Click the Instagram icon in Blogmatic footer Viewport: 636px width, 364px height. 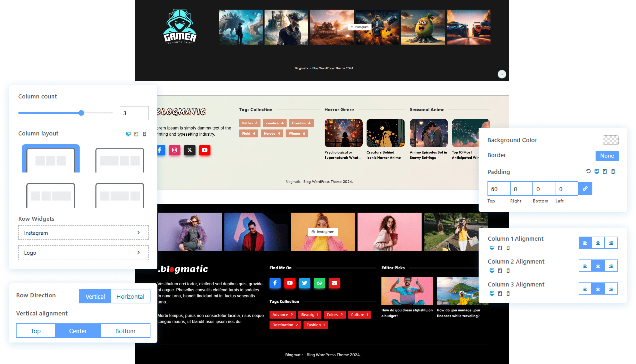click(175, 150)
